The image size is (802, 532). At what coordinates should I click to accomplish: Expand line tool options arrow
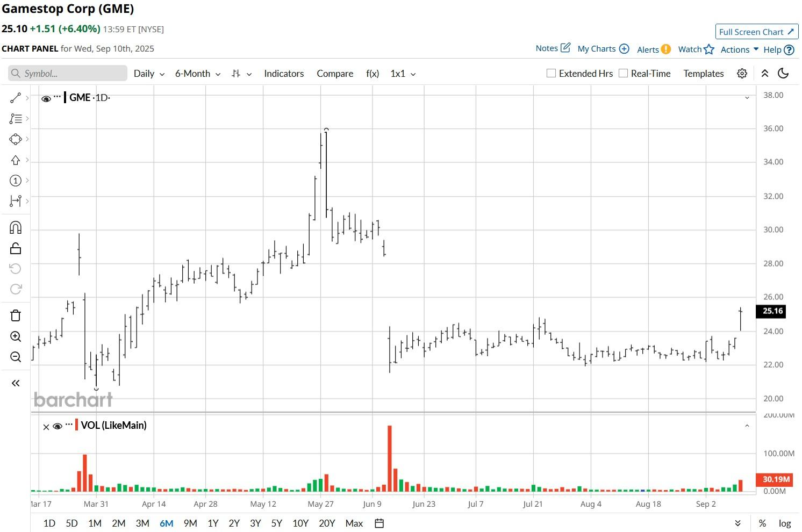(27, 98)
